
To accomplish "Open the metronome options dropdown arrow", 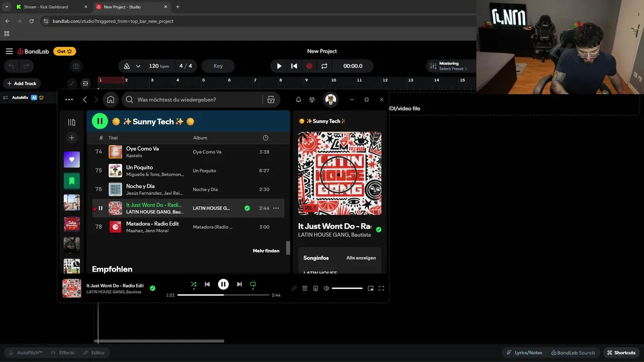I will (137, 66).
